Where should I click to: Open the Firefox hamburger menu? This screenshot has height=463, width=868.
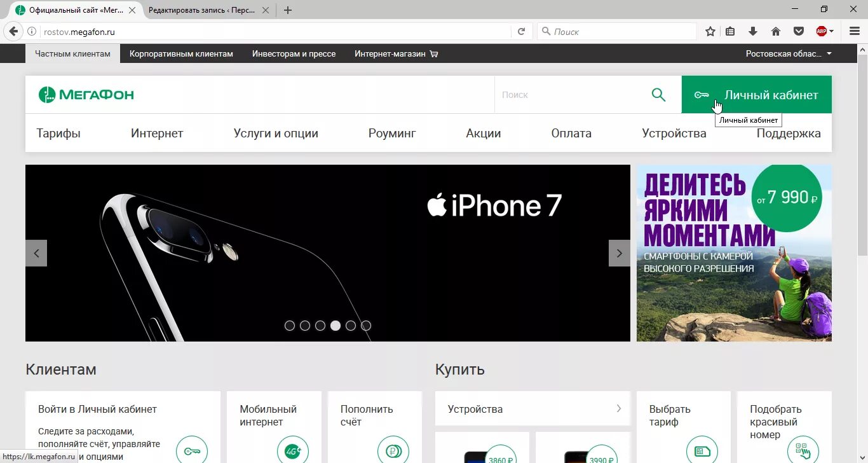[854, 31]
